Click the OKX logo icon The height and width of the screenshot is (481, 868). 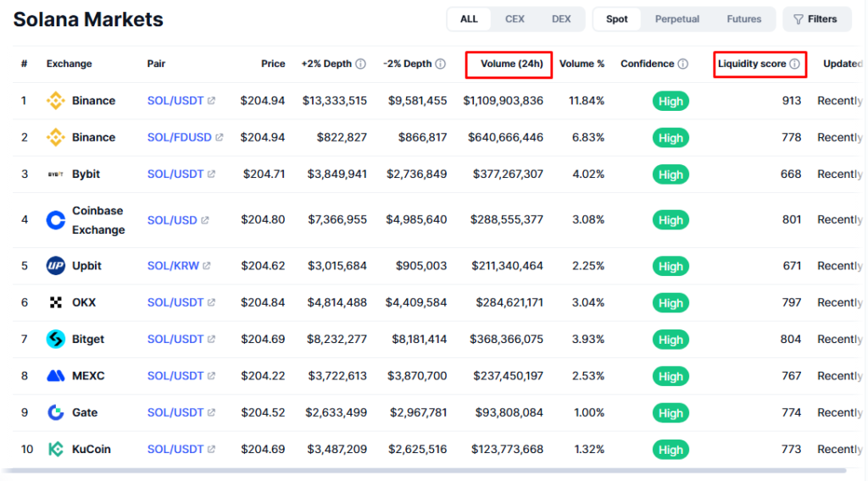click(x=55, y=302)
